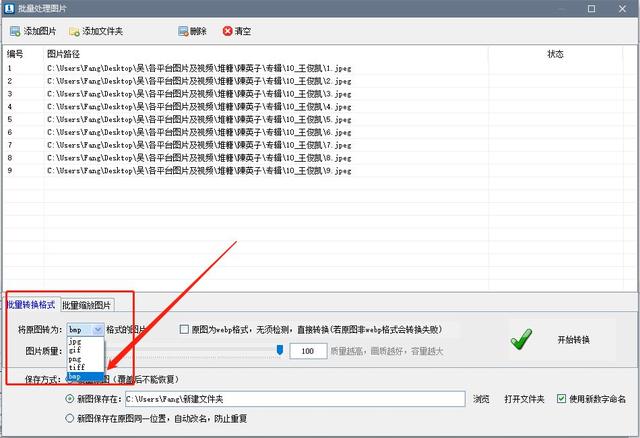Viewport: 640px width, 438px height.
Task: Select the 批量转换格式 tab
Action: click(x=31, y=305)
